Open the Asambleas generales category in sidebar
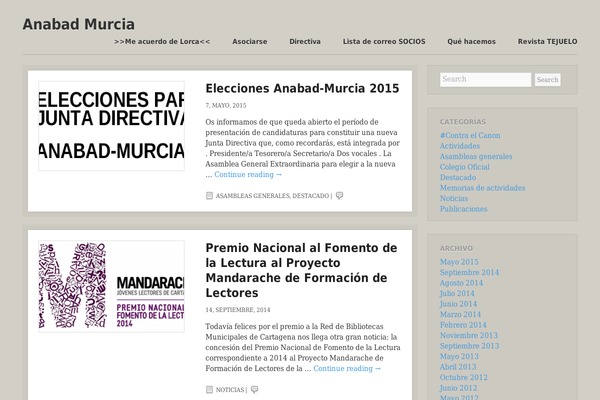This screenshot has width=600, height=400. (476, 157)
